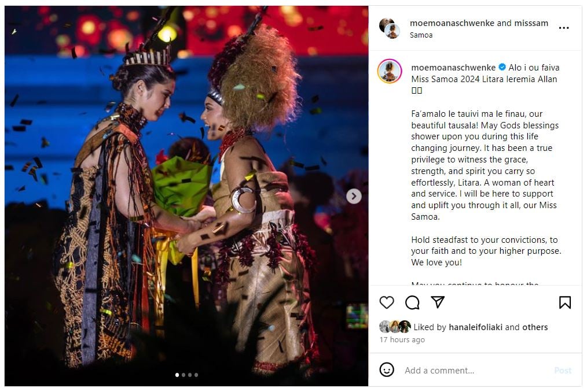Click the Add a comment field
This screenshot has height=392, width=587.
475,370
